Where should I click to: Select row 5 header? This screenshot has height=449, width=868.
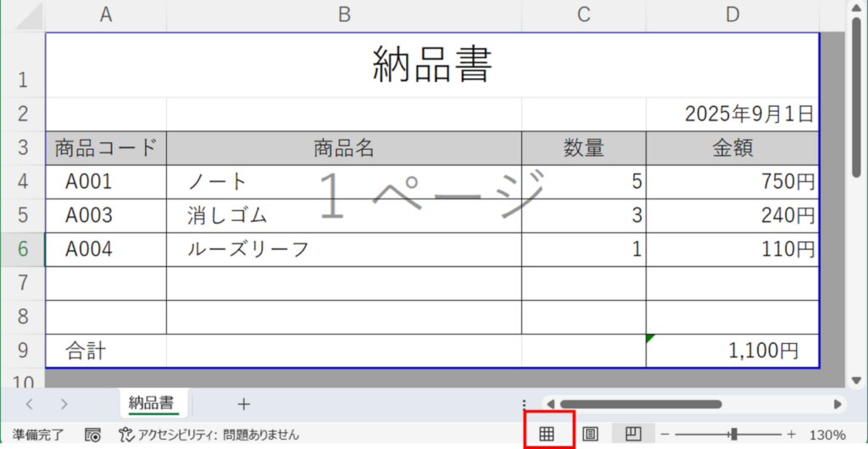[x=22, y=216]
